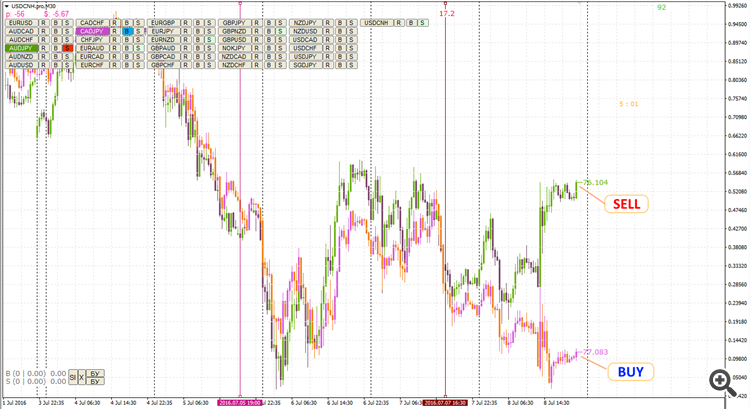Viewport: 750px width, 409px height.
Task: Click the p: -56 readout
Action: click(x=15, y=14)
